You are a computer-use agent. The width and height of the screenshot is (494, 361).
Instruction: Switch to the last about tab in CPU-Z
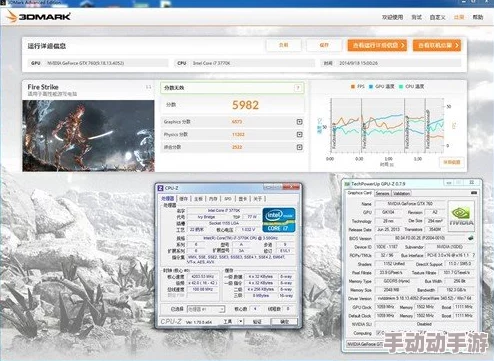tap(258, 199)
